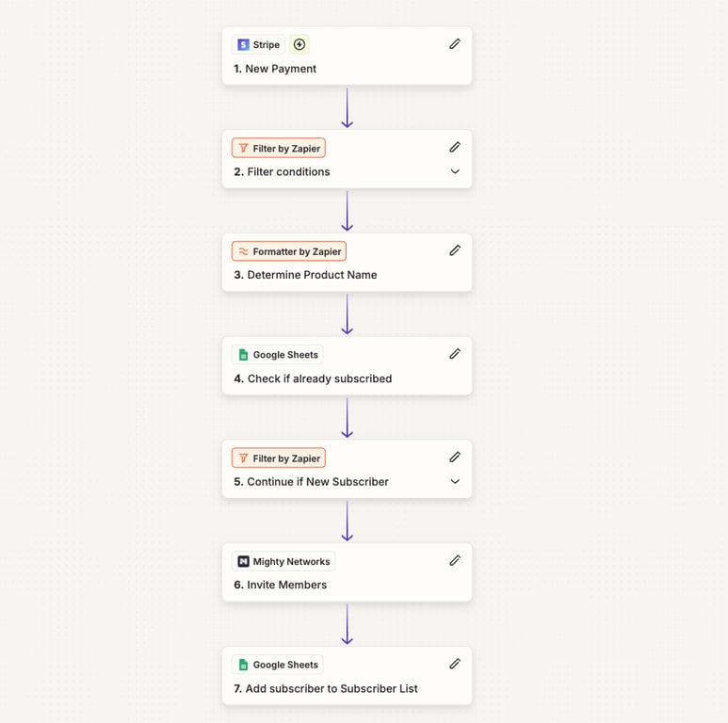The image size is (728, 723).
Task: Click arrow connector between steps 3 and 4
Action: (347, 313)
